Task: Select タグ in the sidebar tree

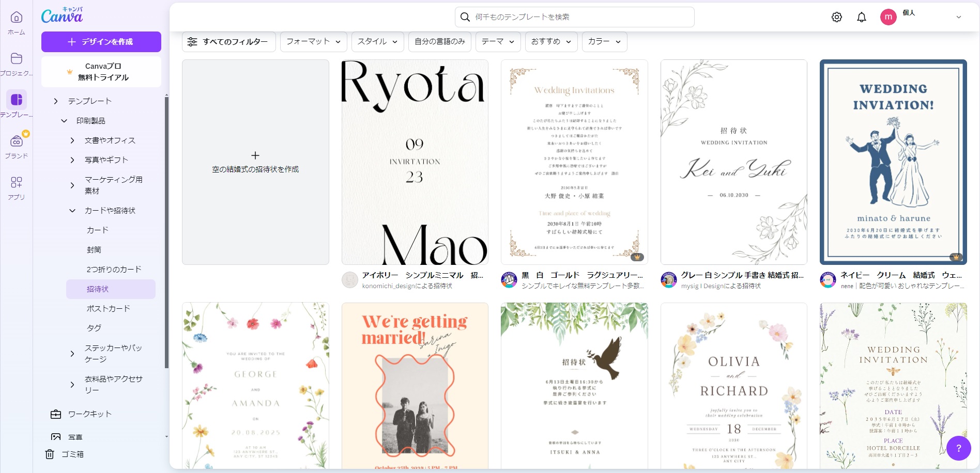Action: (94, 328)
